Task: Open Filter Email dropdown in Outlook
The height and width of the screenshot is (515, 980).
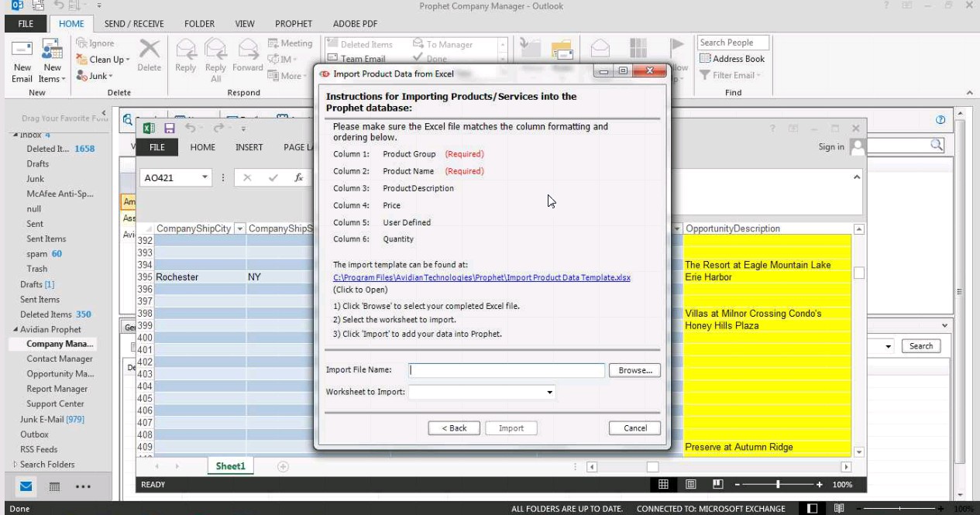Action: [730, 75]
